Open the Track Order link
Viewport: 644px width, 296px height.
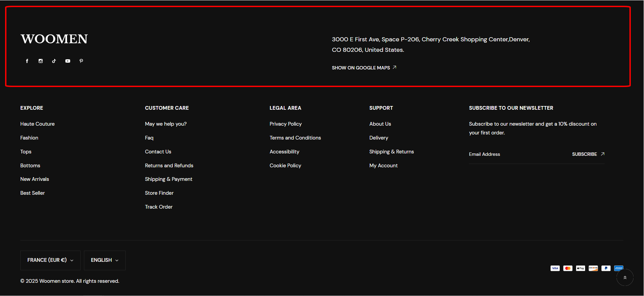(159, 207)
